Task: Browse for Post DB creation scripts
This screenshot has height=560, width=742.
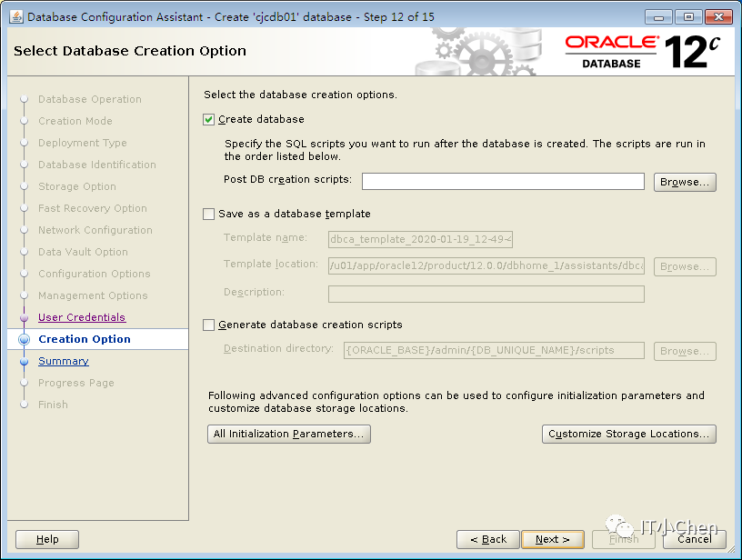Action: (685, 182)
